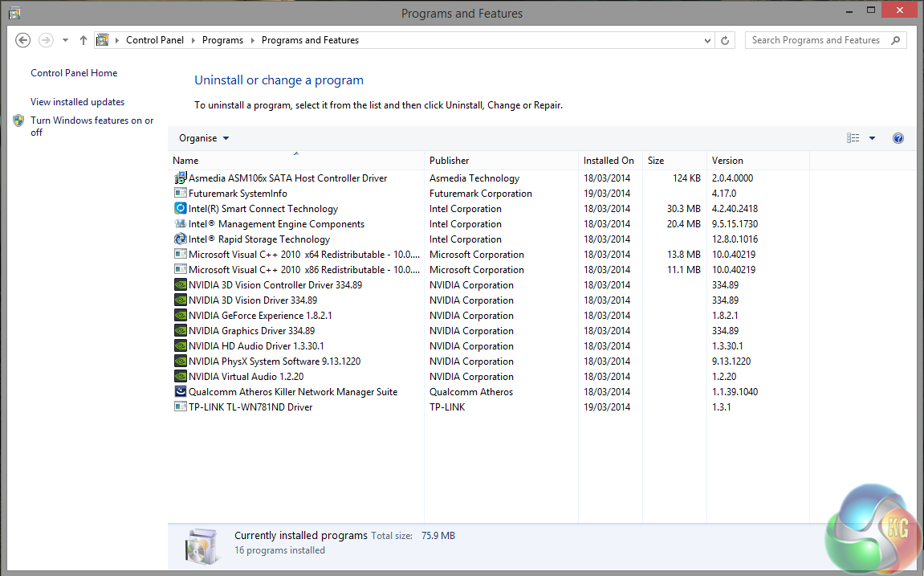Navigate to the Programs breadcrumb
This screenshot has width=924, height=576.
click(x=222, y=40)
